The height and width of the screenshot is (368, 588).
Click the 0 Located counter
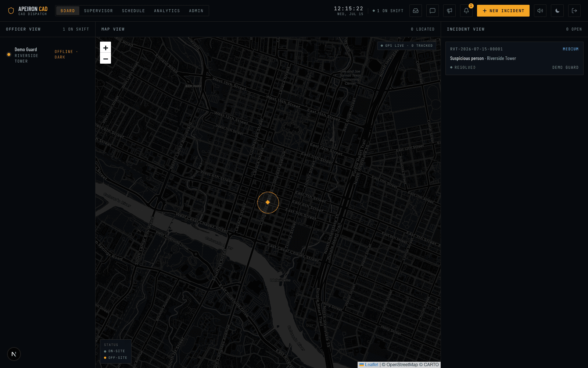(x=423, y=29)
